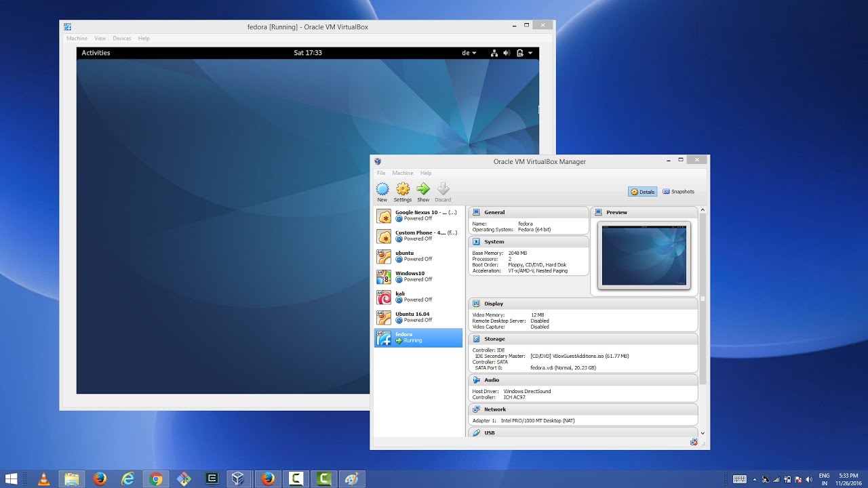Click the Storage section header
Viewport: 868px width, 488px height.
[x=583, y=339]
